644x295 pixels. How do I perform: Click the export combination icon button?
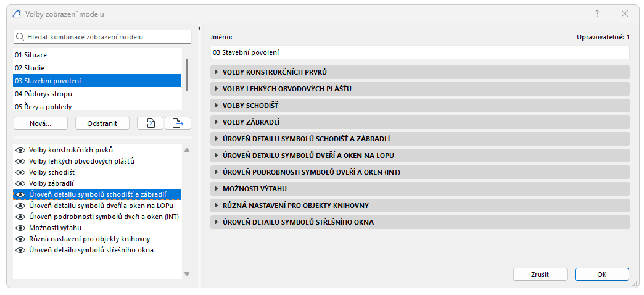coord(178,123)
